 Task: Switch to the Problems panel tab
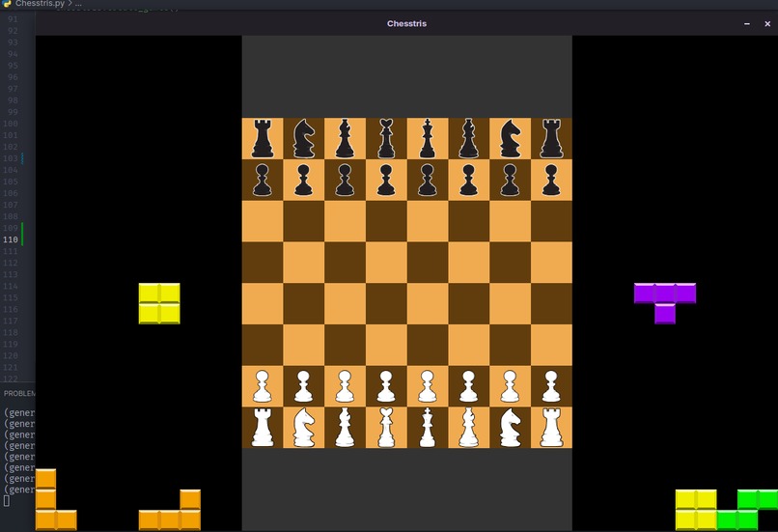point(19,394)
